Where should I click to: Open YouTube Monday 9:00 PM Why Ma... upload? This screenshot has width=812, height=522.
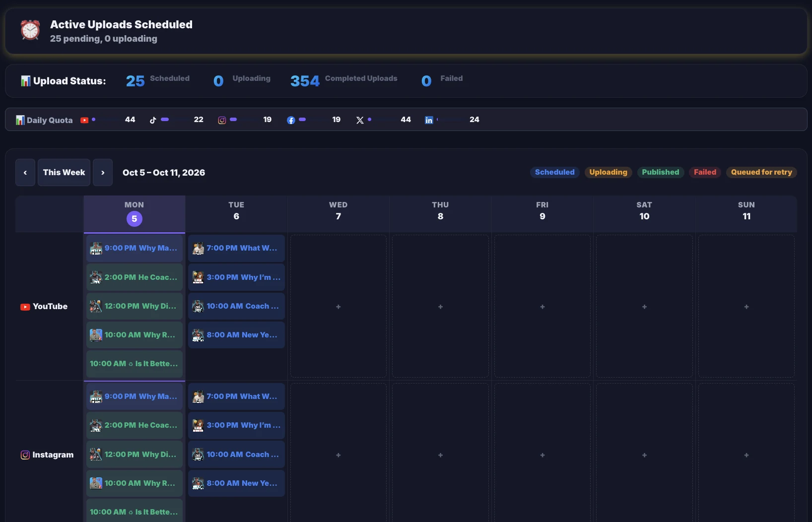click(135, 248)
